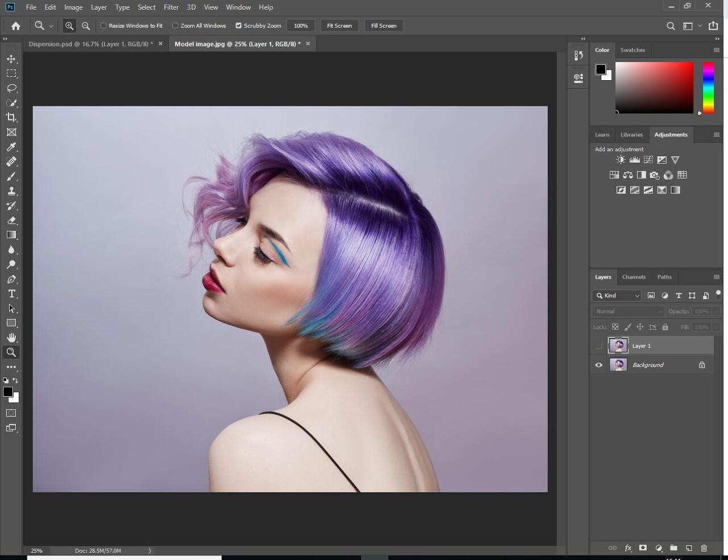The width and height of the screenshot is (728, 560).
Task: Click the rainbow hue slider strip
Action: tap(708, 88)
